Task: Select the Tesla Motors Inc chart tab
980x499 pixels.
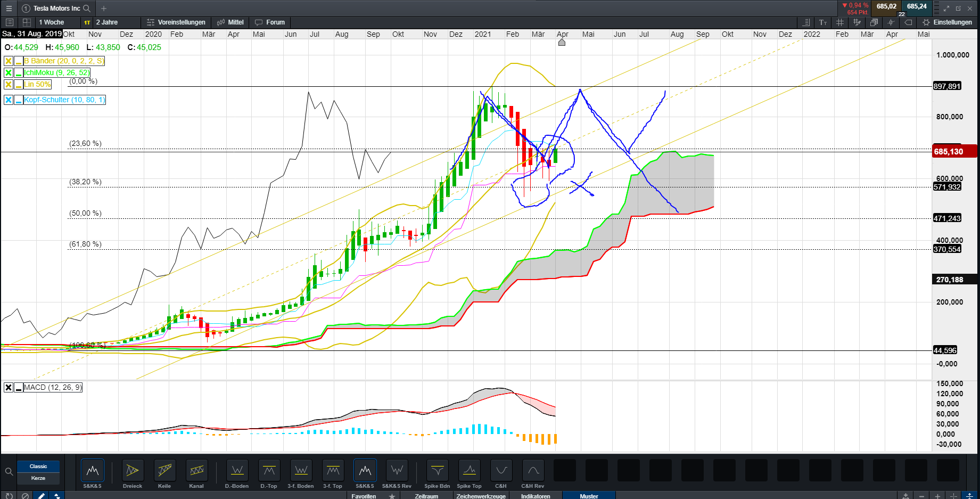Action: coord(56,9)
